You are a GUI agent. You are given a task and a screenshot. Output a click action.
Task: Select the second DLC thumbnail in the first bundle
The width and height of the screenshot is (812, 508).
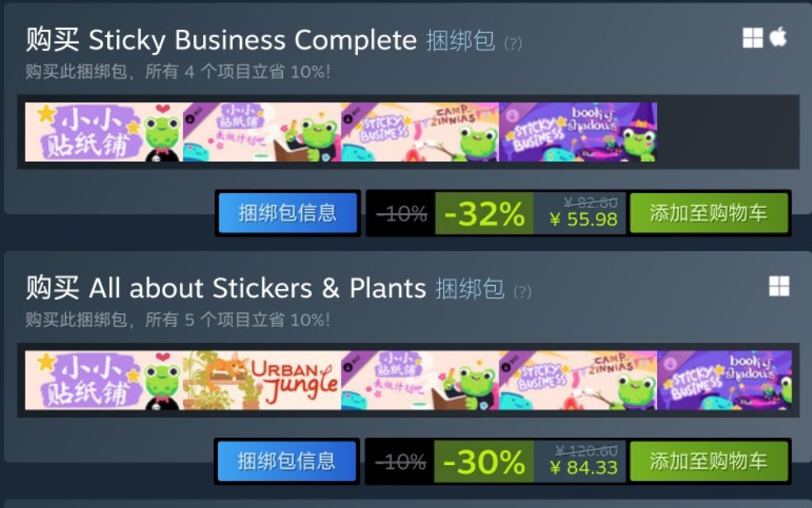[262, 132]
